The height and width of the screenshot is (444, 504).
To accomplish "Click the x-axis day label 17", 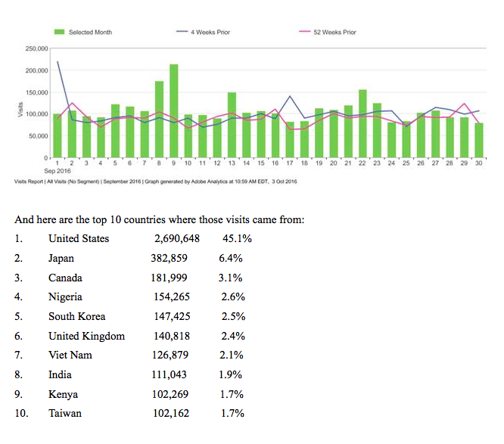I will click(290, 163).
